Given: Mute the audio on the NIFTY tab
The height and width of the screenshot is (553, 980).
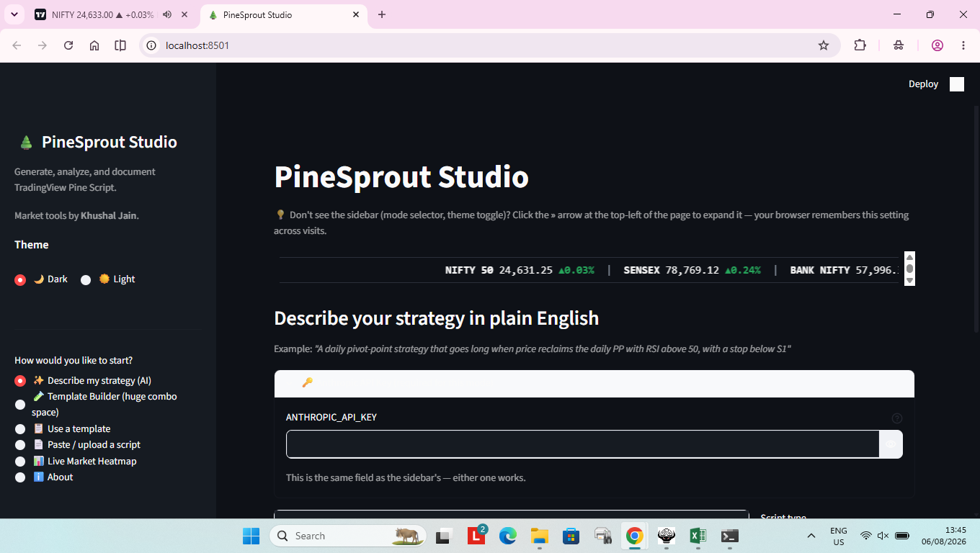Looking at the screenshot, I should coord(167,14).
